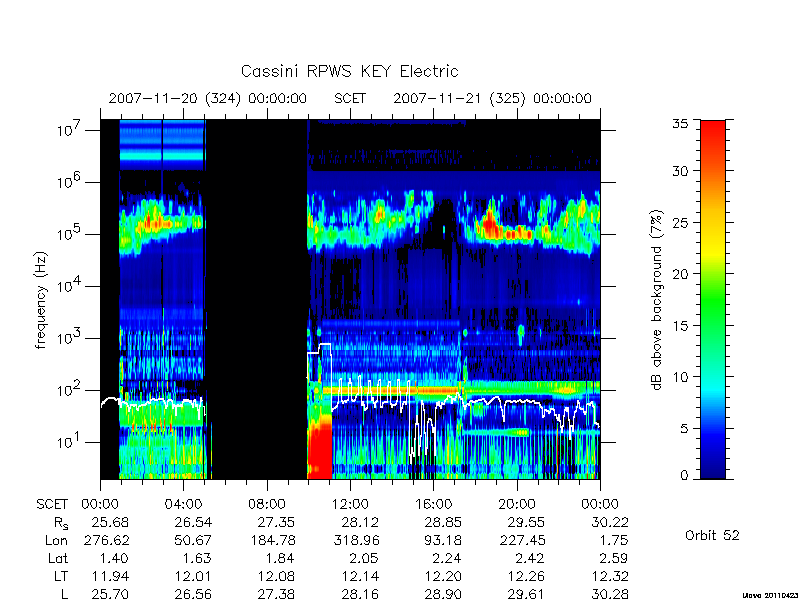Select the end date '2007-11-21 (325) 00:00:00'
The image size is (800, 600).
(x=492, y=98)
